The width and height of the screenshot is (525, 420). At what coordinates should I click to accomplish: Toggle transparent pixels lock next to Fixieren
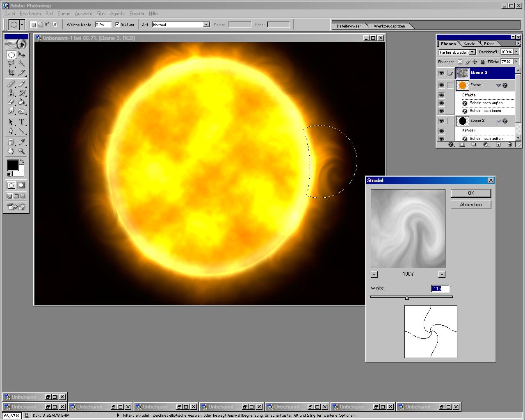pos(460,62)
